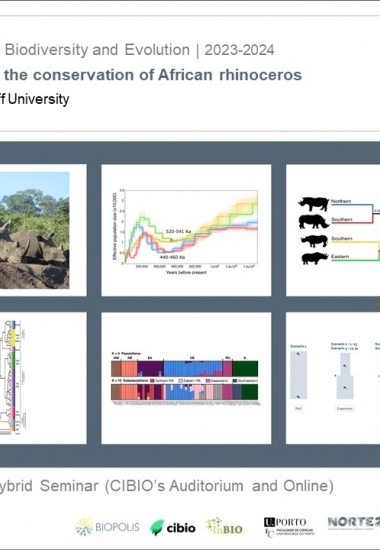The height and width of the screenshot is (550, 380).
Task: Click the African rhinoceros conservation title
Action: 153,75
